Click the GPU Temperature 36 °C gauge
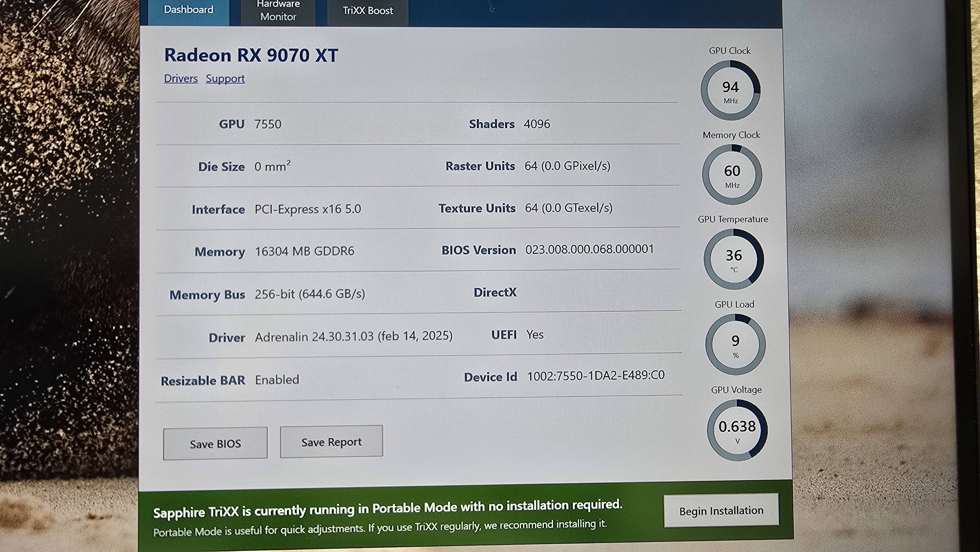The width and height of the screenshot is (980, 552). (733, 259)
